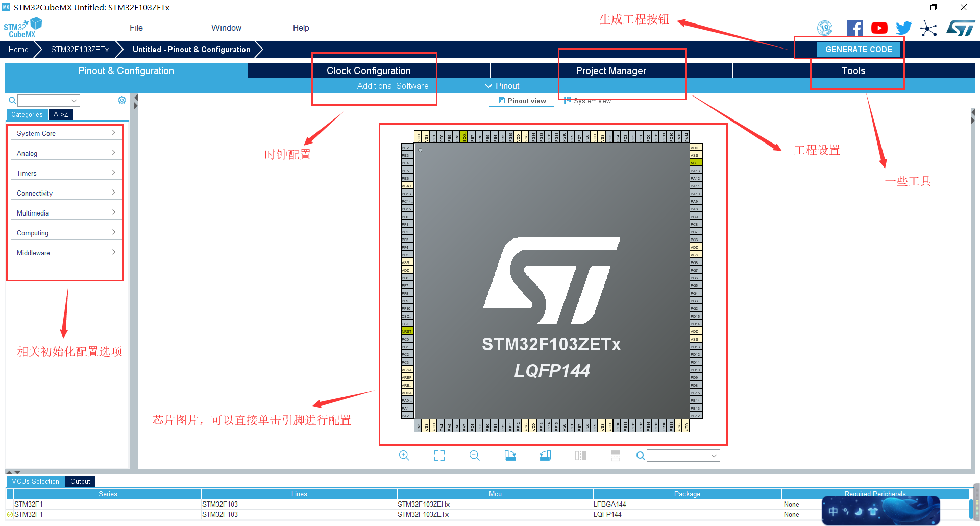The height and width of the screenshot is (526, 980).
Task: Click the GENERATE CODE button
Action: coord(859,49)
